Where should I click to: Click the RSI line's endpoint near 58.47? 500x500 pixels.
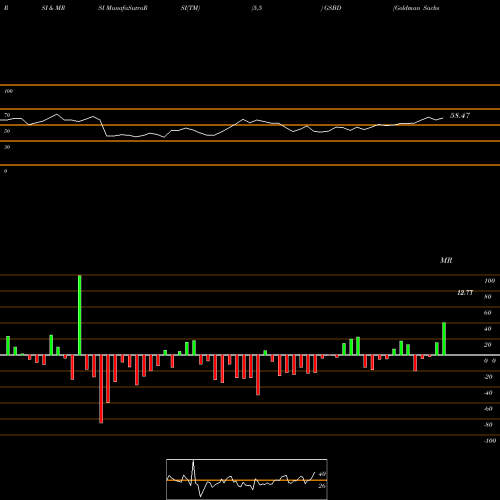(x=443, y=118)
